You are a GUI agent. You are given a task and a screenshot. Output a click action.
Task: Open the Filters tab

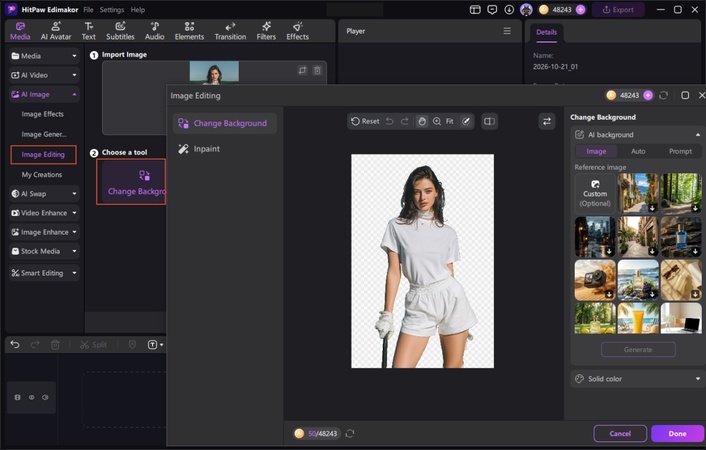pos(266,31)
